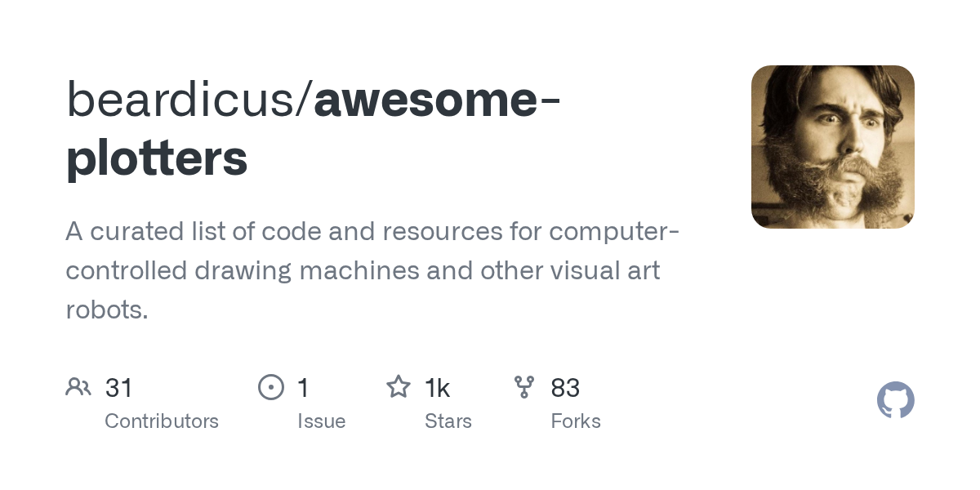Click the Stars star icon

[398, 387]
